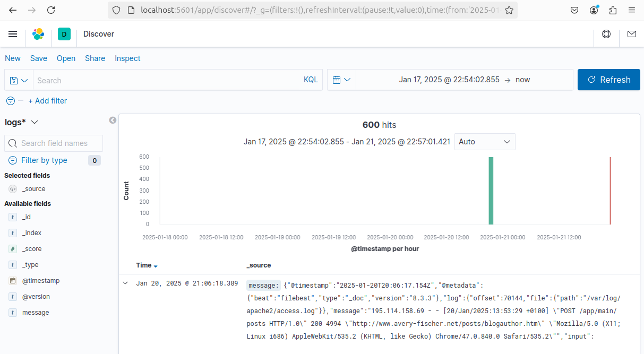Collapse sidebar with the arrow icon
The width and height of the screenshot is (644, 354).
point(113,120)
